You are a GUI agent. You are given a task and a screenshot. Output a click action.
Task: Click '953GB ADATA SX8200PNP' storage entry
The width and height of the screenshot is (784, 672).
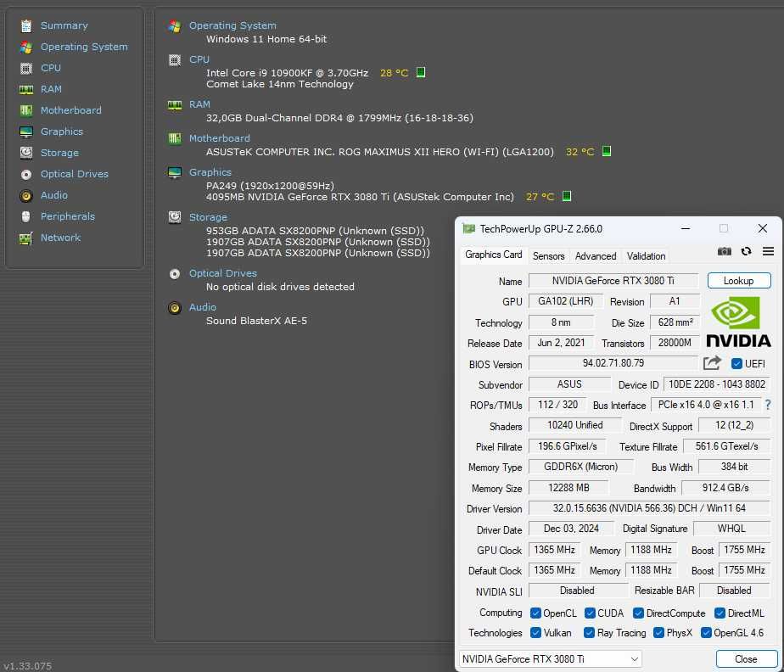coord(315,231)
